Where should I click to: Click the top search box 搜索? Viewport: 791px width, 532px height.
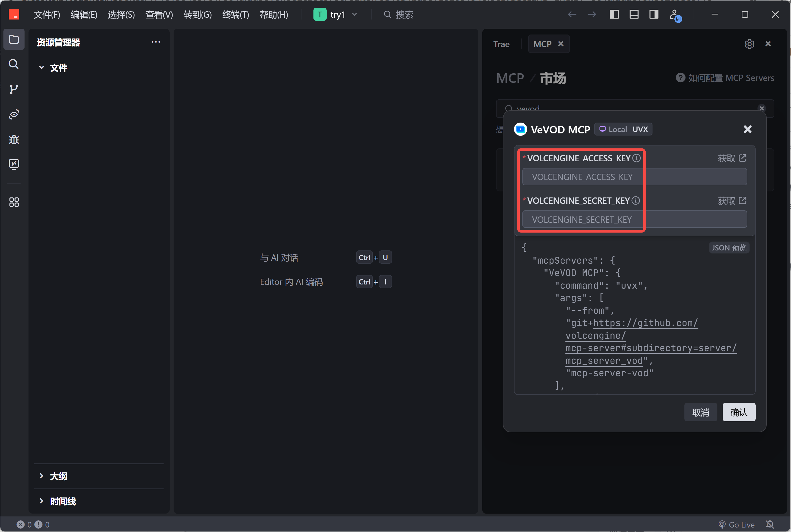coord(399,14)
